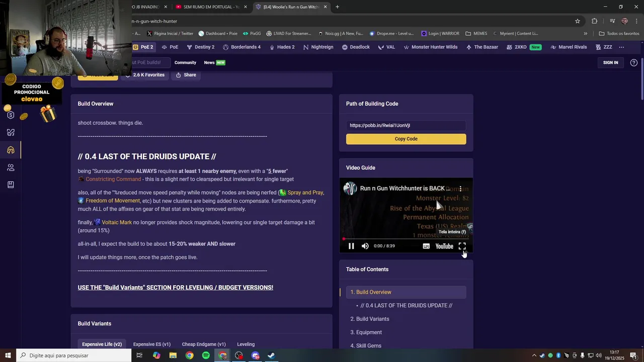Open File Explorer from the taskbar
Image resolution: width=644 pixels, height=362 pixels.
click(173, 355)
